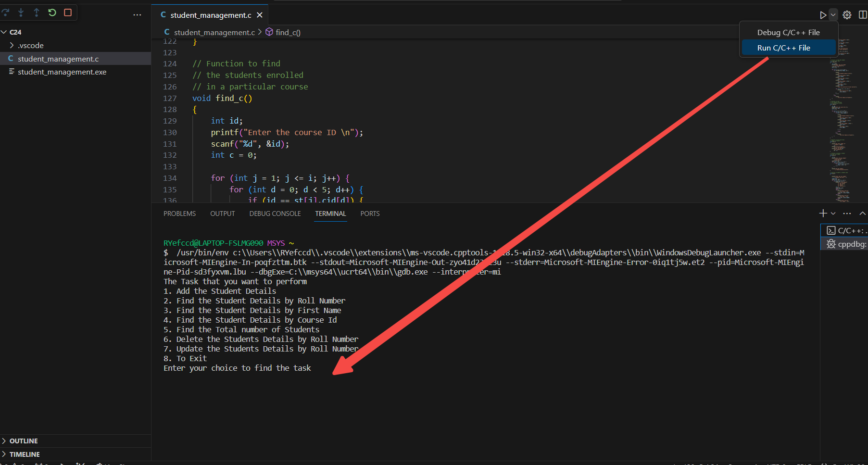868x465 pixels.
Task: Expand the .vscode folder
Action: (75, 45)
